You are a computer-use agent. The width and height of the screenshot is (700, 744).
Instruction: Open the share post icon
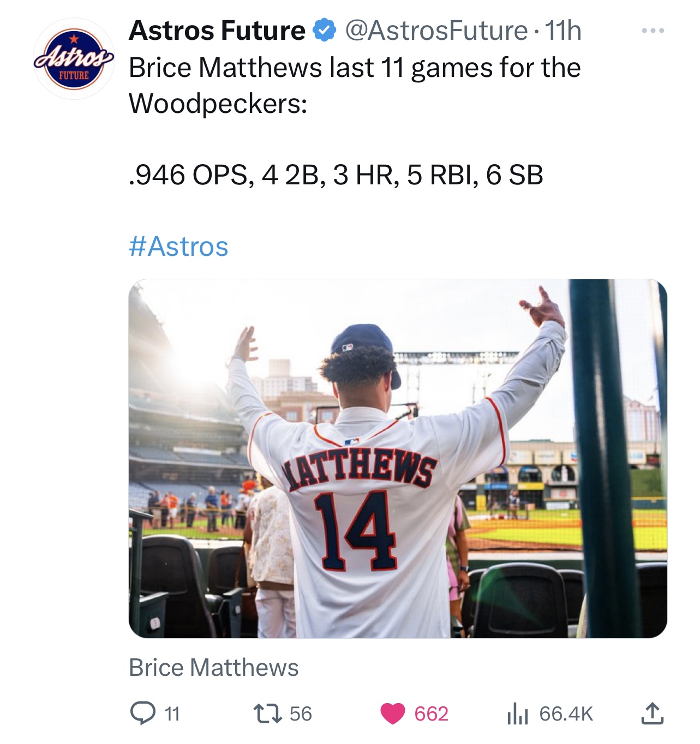(652, 713)
